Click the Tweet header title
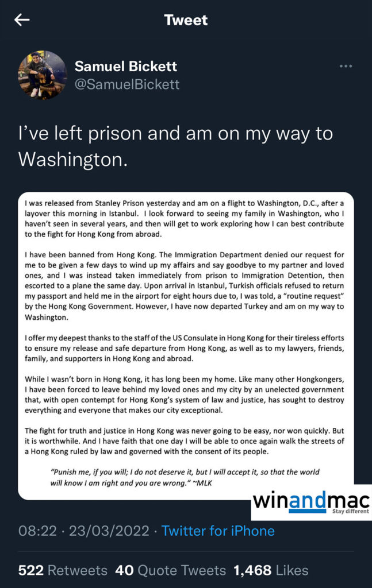 [x=186, y=20]
